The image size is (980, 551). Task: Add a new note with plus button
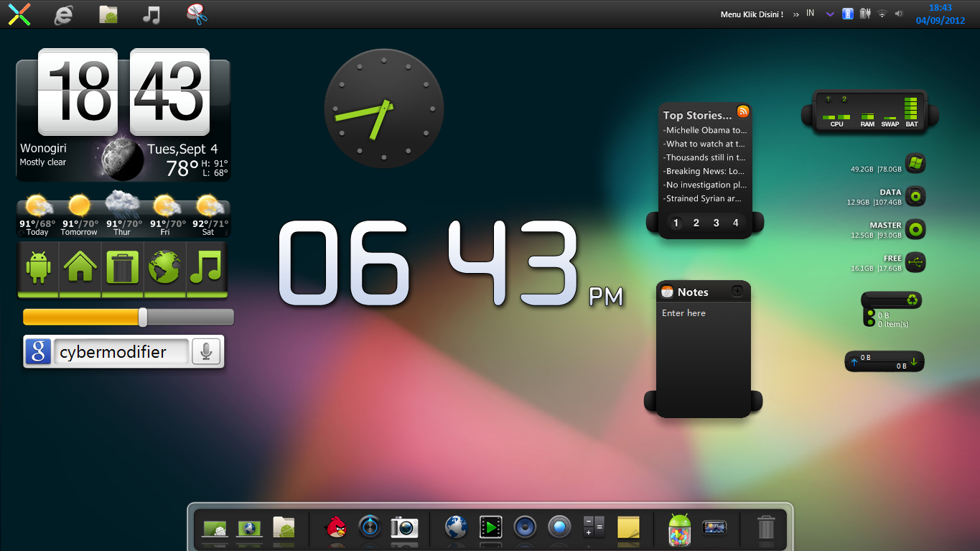[737, 291]
